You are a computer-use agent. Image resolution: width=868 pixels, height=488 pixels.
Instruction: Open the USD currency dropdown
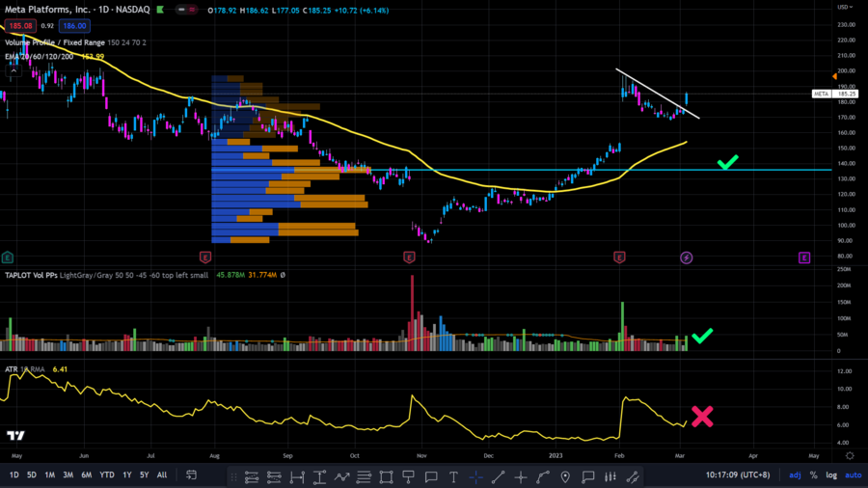pyautogui.click(x=845, y=7)
